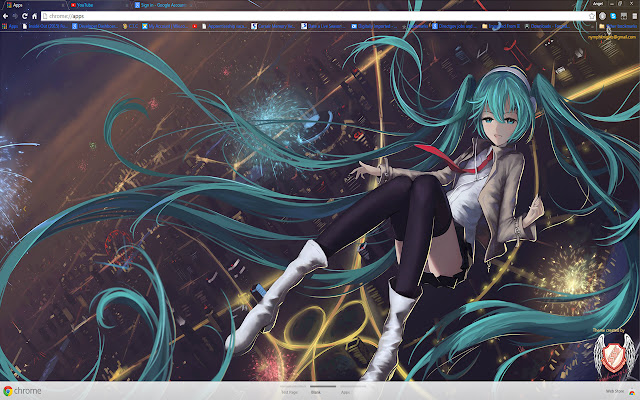Click the signed-in gmail address
This screenshot has height=400, width=640.
(611, 37)
